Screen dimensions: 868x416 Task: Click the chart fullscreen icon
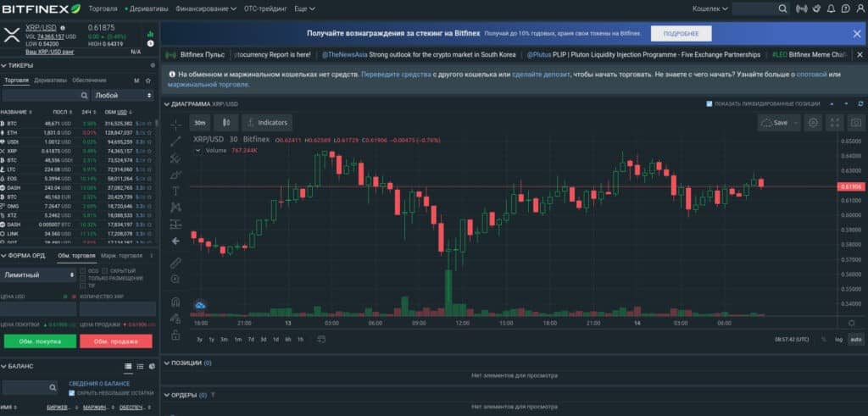click(835, 122)
